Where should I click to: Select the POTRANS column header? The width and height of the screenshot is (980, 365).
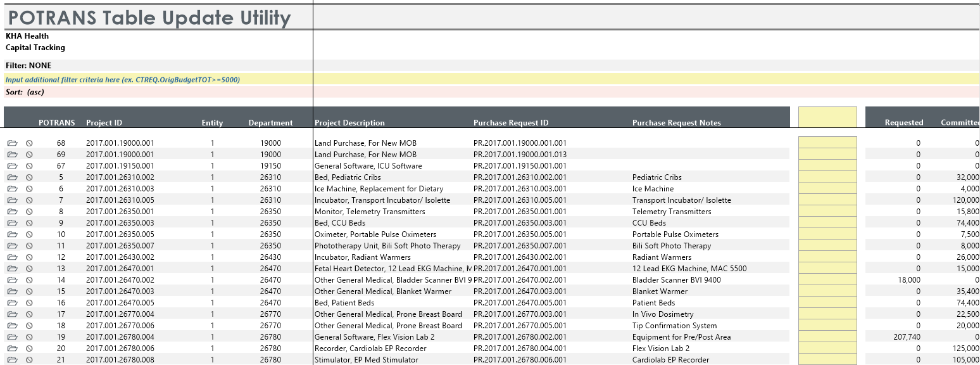[x=57, y=123]
